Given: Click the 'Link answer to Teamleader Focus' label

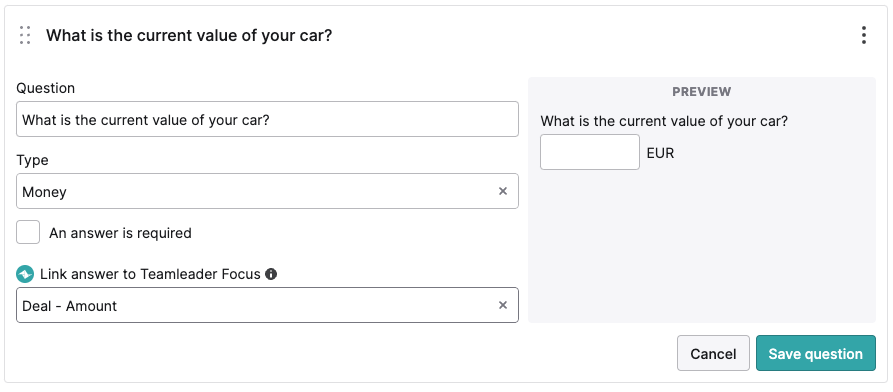Looking at the screenshot, I should point(150,274).
